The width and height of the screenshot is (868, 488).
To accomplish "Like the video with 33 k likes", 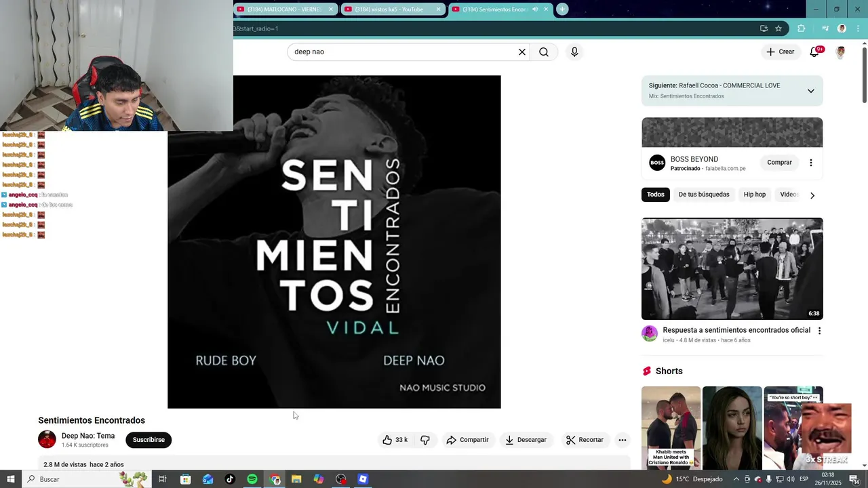I will 395,440.
